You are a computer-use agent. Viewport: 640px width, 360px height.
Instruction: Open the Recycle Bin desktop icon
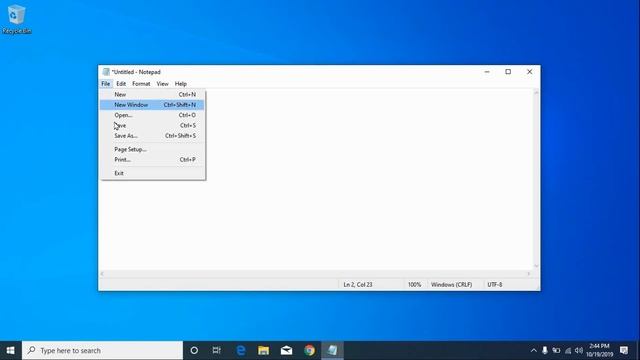(x=16, y=19)
